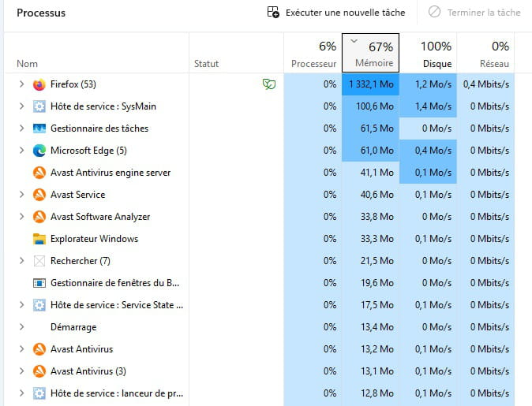Screen dimensions: 532x406
Task: Click the Explorateur Windows folder icon
Action: (x=39, y=239)
